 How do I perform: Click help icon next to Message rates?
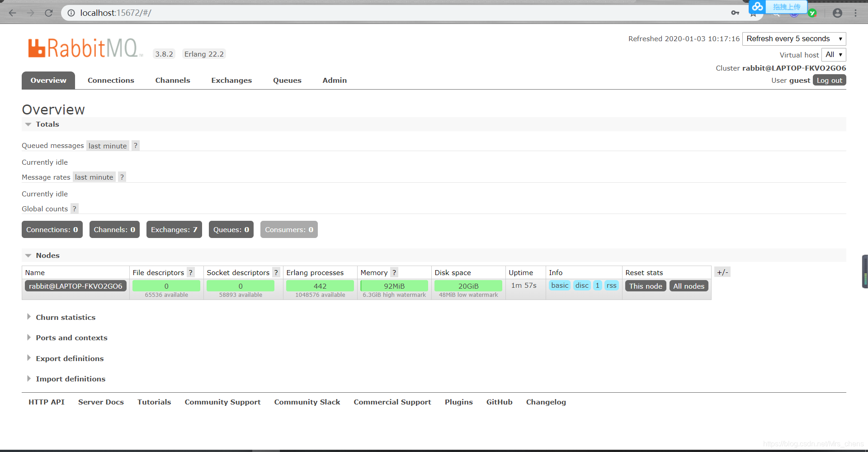click(x=122, y=177)
